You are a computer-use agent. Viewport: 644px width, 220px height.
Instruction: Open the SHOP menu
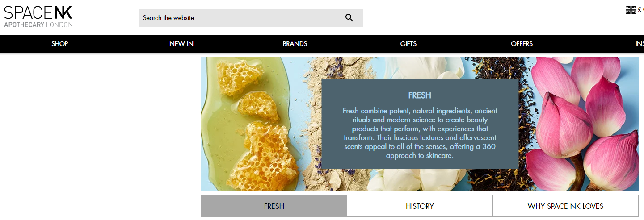pyautogui.click(x=60, y=44)
